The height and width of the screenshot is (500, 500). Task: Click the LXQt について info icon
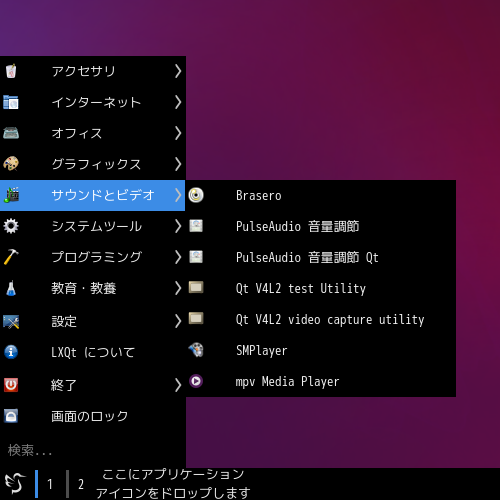[x=11, y=352]
